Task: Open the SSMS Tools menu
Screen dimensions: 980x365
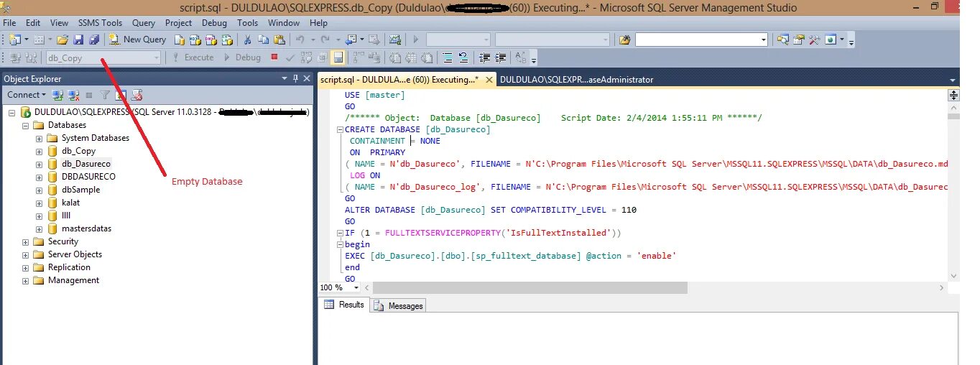Action: (x=101, y=23)
